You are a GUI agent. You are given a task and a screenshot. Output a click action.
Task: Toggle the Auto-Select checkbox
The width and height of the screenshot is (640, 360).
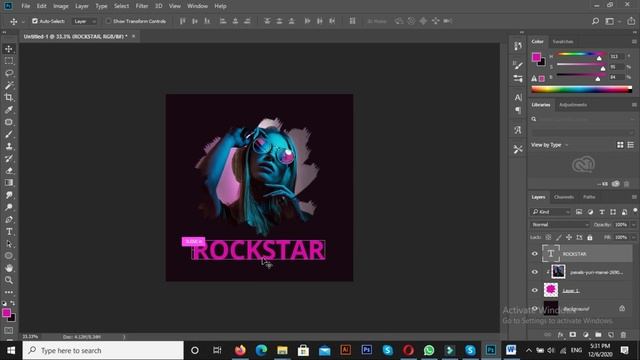click(x=35, y=21)
